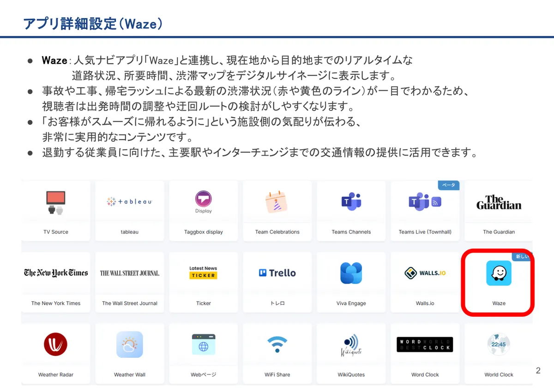Open the Walls.io app logo
Image resolution: width=554 pixels, height=392 pixels.
click(x=425, y=273)
